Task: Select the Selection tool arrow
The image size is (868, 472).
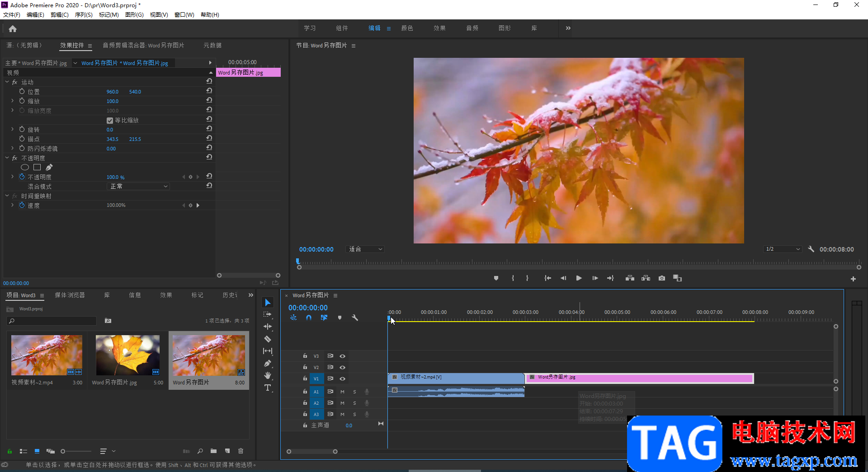Action: pos(268,302)
